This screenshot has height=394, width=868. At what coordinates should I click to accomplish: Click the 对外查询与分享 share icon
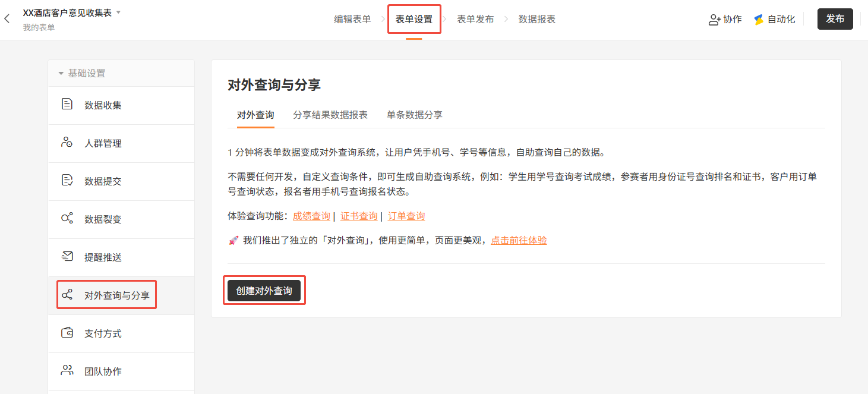point(67,295)
